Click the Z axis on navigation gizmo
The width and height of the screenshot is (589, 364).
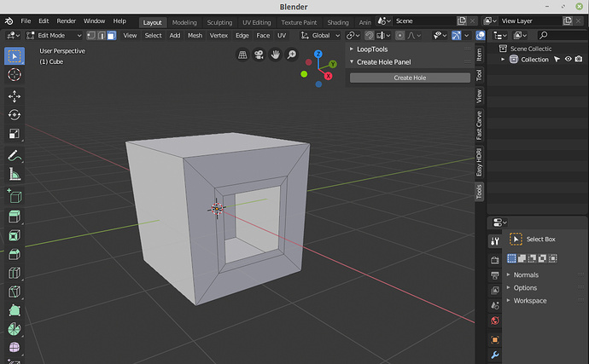318,54
